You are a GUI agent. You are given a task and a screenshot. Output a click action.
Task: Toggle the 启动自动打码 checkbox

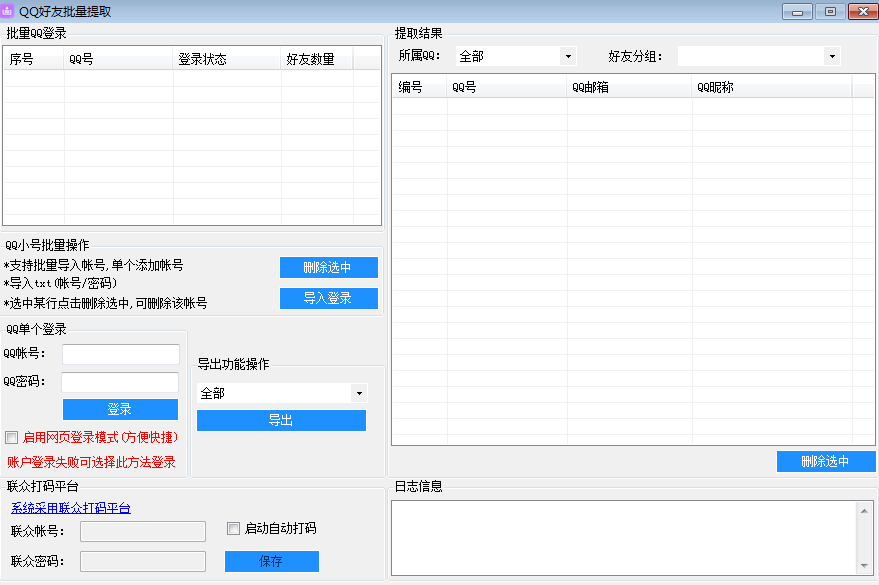(233, 528)
